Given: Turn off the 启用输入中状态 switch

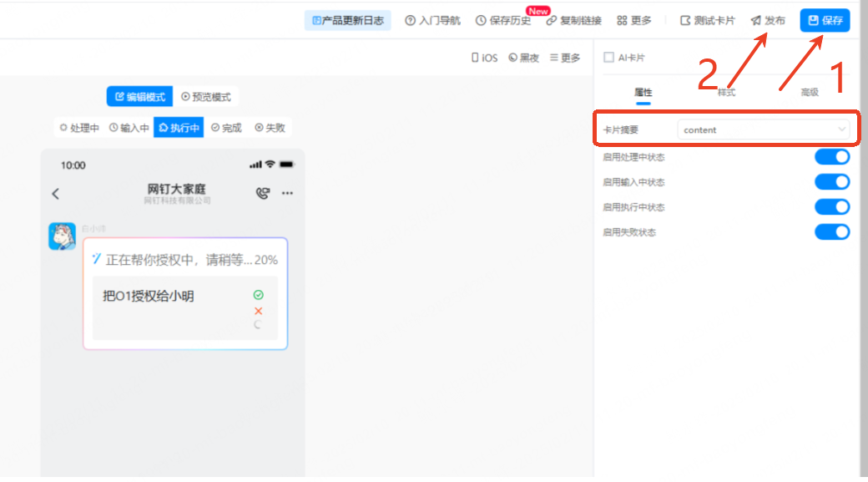Looking at the screenshot, I should (832, 181).
